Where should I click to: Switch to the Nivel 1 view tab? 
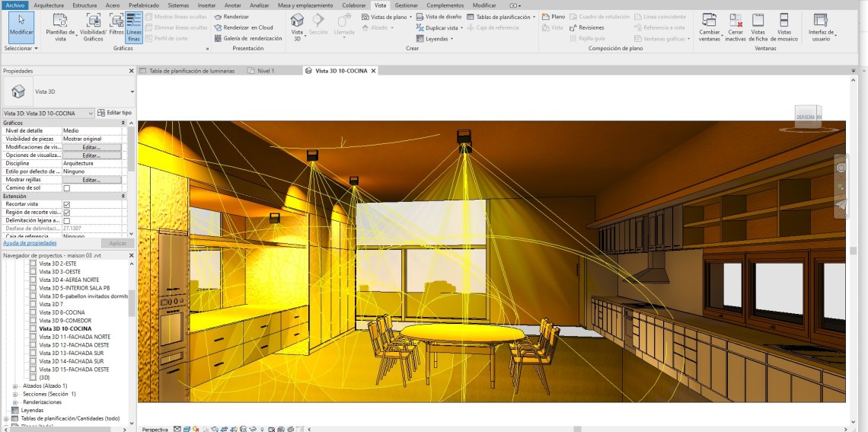[266, 71]
